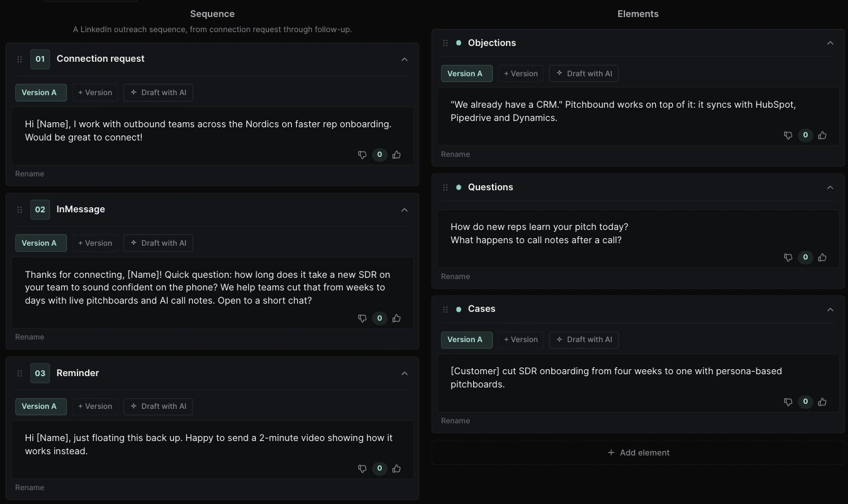Thumbs down the Objections text
The image size is (848, 504).
788,135
